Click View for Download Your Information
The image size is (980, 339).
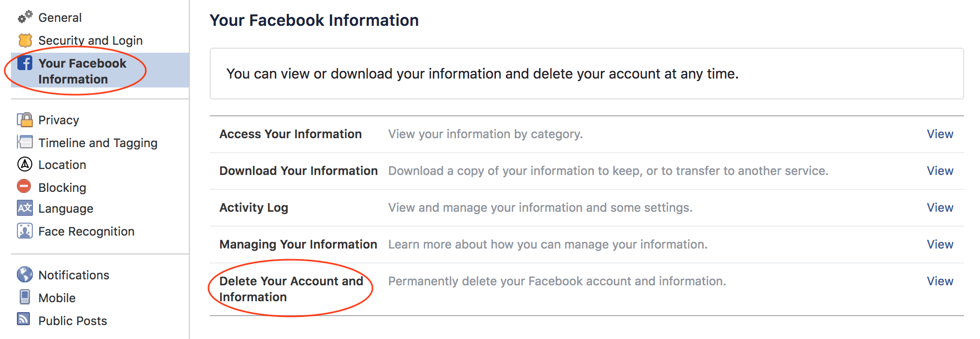click(940, 170)
